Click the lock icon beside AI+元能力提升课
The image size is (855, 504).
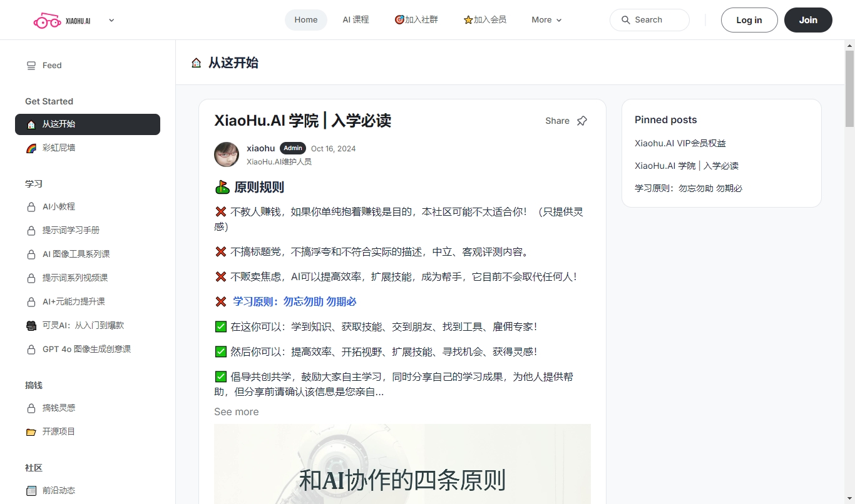click(31, 302)
